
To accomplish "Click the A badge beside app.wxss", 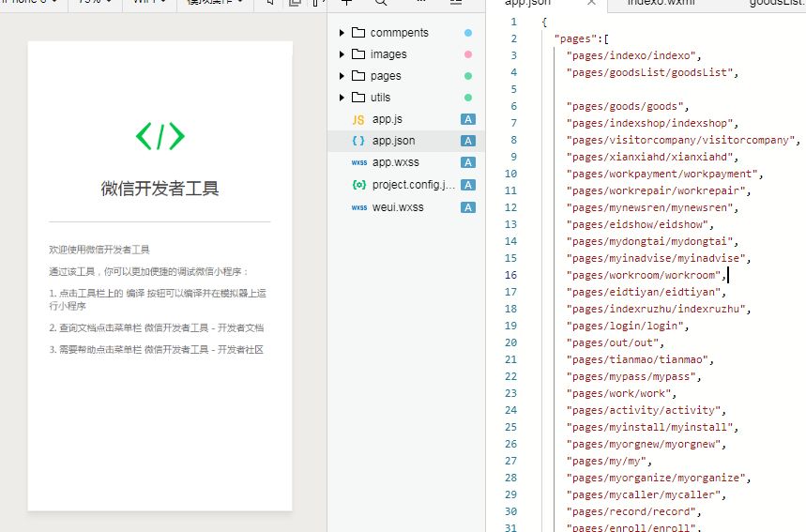I will tap(468, 162).
